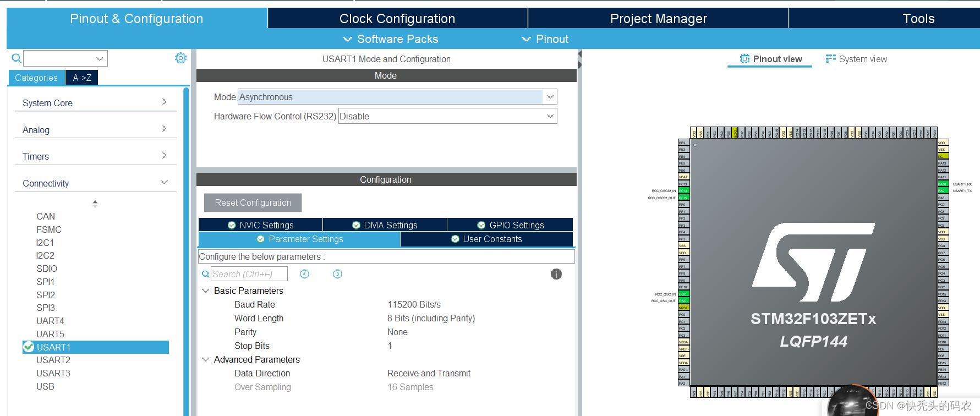Open the Tools tab

(918, 18)
